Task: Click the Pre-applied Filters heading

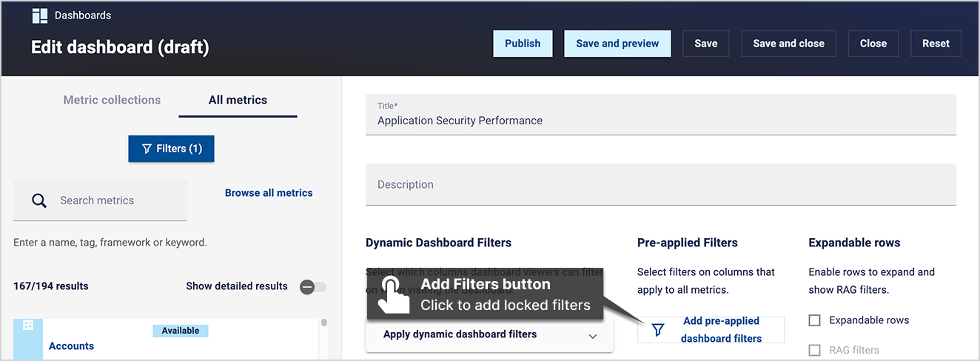Action: pyautogui.click(x=688, y=243)
